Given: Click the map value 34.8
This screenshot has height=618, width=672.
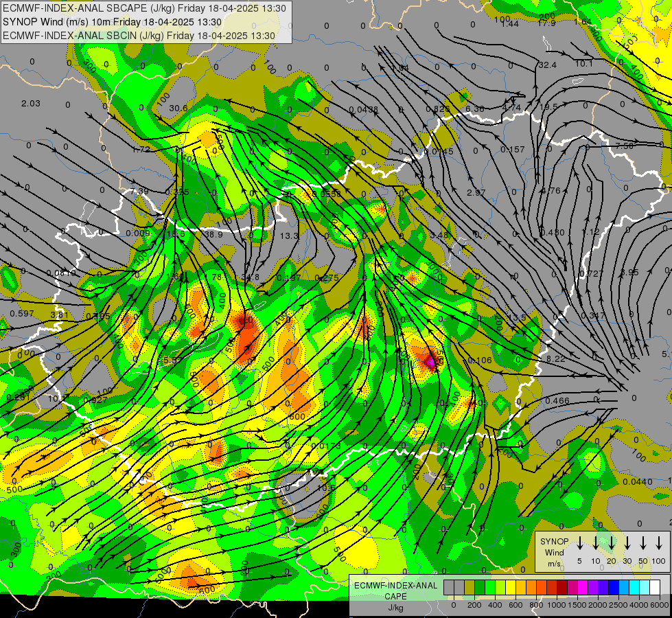Looking at the screenshot, I should tap(251, 277).
